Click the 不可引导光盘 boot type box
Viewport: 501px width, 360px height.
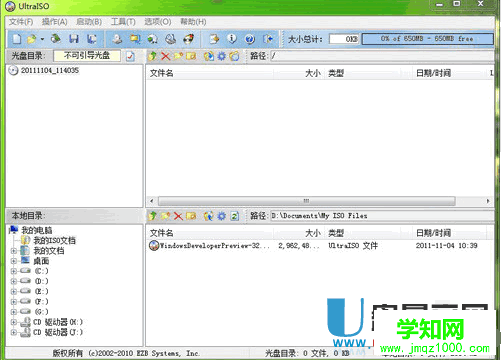(x=87, y=55)
